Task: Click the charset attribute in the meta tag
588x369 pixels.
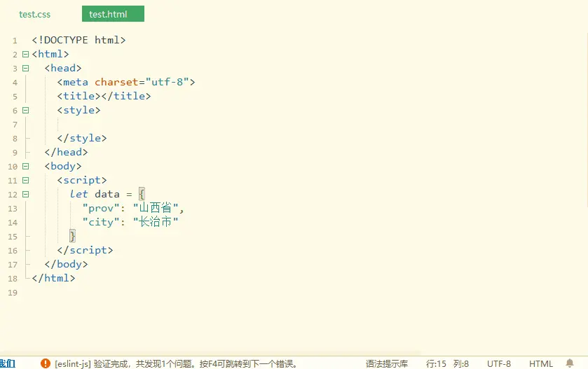Action: point(116,82)
